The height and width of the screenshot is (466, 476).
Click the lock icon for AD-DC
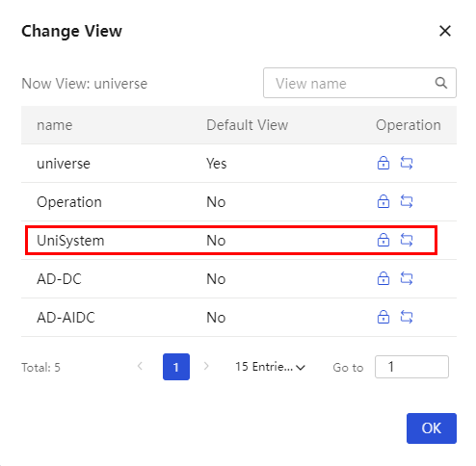pyautogui.click(x=383, y=278)
